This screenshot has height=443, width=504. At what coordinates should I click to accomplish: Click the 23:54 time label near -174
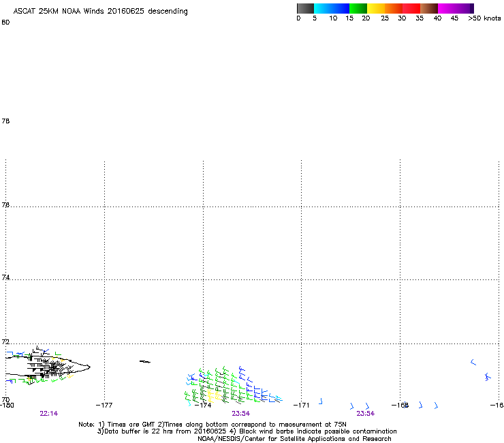click(240, 414)
